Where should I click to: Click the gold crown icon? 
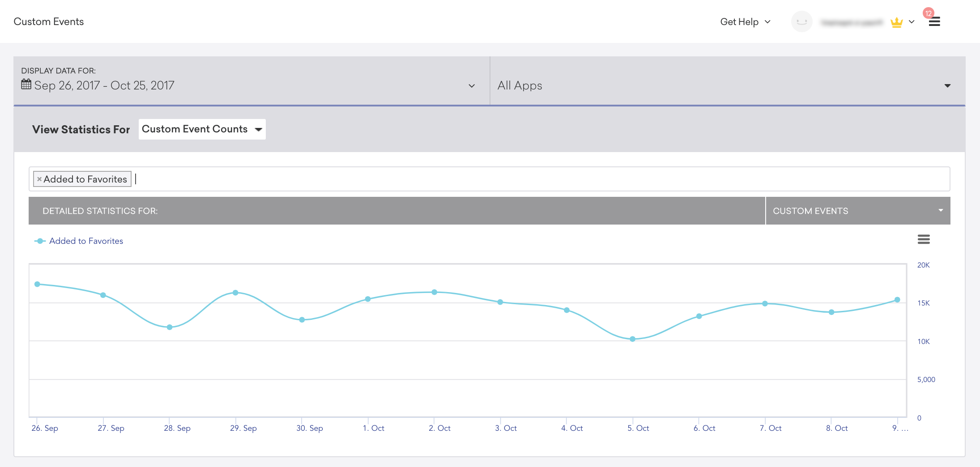[896, 22]
